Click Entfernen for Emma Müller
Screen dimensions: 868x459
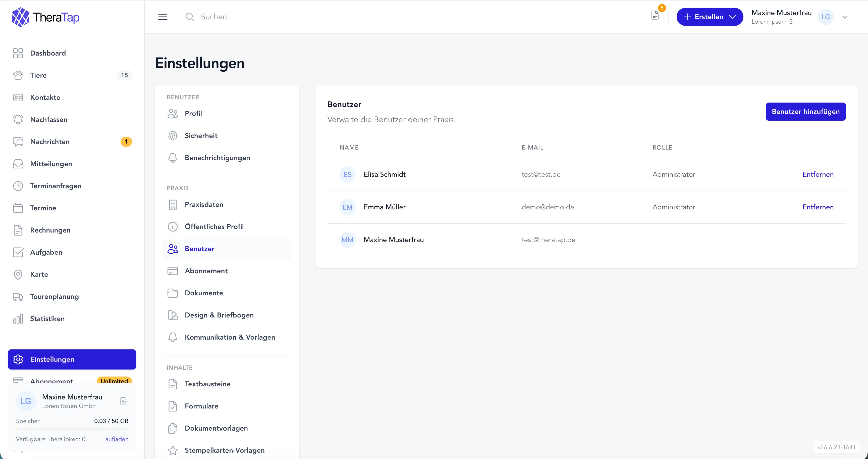coord(818,207)
